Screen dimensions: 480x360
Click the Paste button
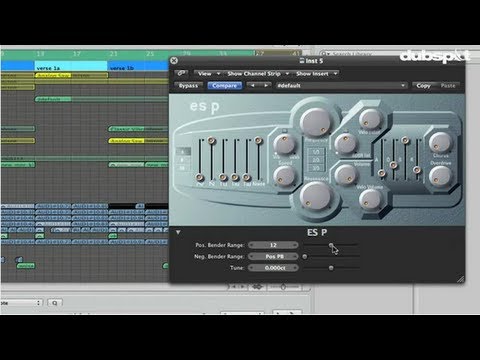(x=448, y=86)
